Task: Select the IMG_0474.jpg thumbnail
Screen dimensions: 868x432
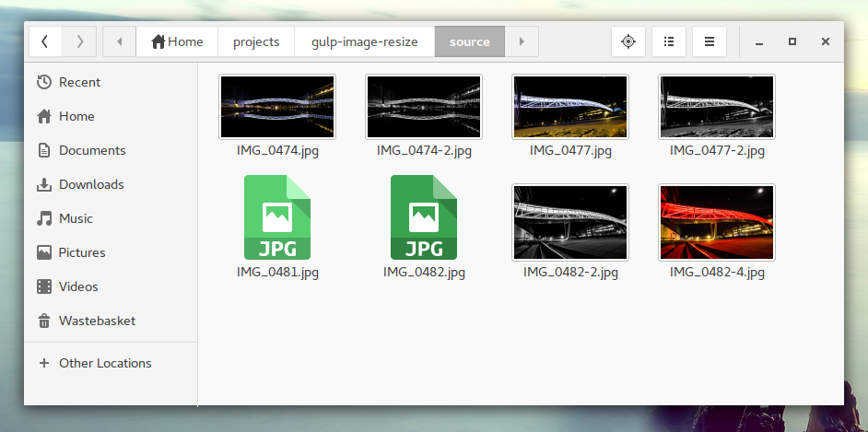Action: 277,107
